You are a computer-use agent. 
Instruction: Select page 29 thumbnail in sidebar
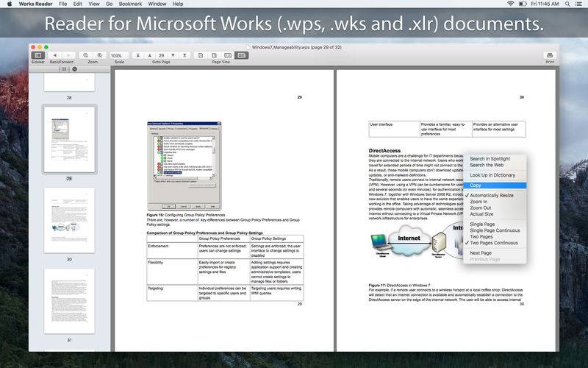click(69, 139)
